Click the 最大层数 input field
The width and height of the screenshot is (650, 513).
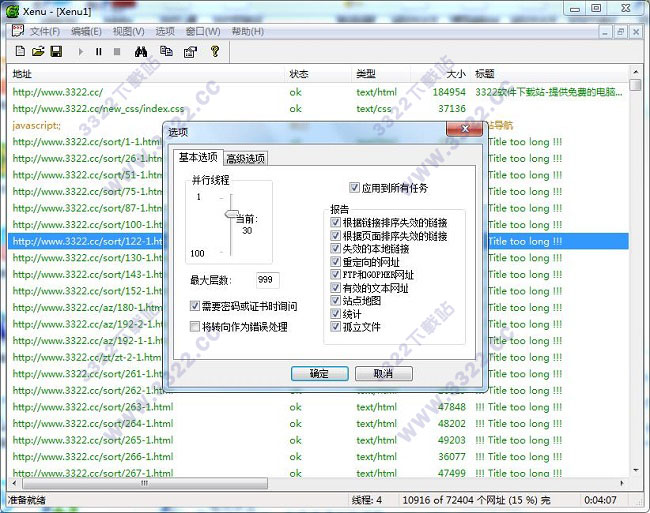click(267, 280)
